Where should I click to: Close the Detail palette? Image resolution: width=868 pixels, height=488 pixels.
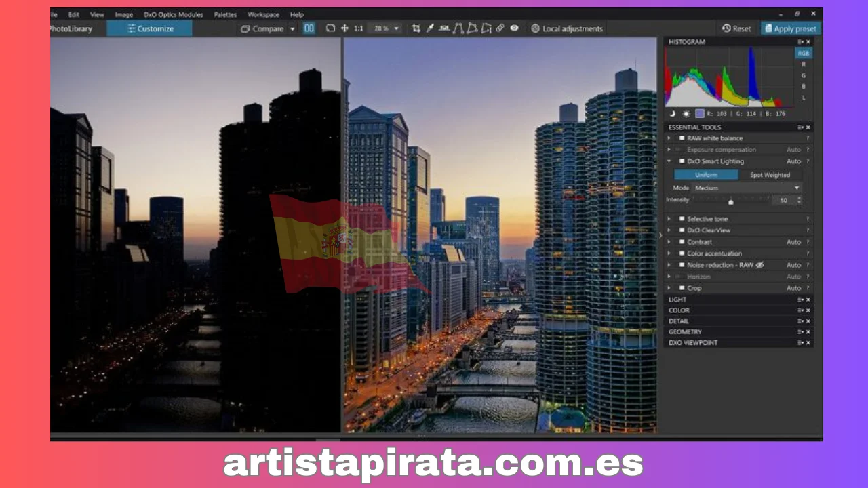pos(808,321)
